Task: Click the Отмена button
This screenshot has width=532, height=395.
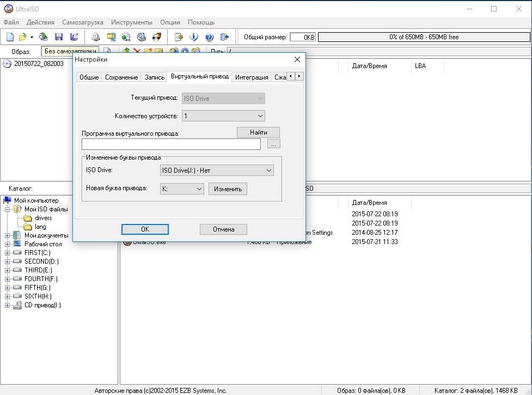Action: (223, 229)
